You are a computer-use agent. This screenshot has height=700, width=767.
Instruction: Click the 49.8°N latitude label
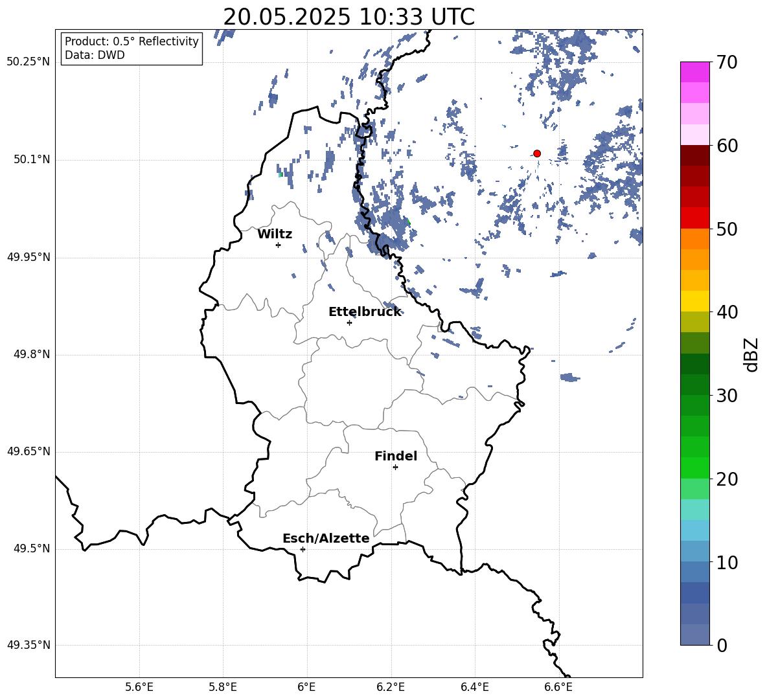32,354
